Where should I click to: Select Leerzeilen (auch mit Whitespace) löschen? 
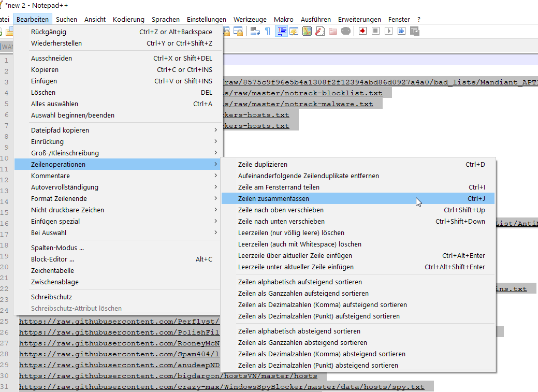click(x=358, y=244)
